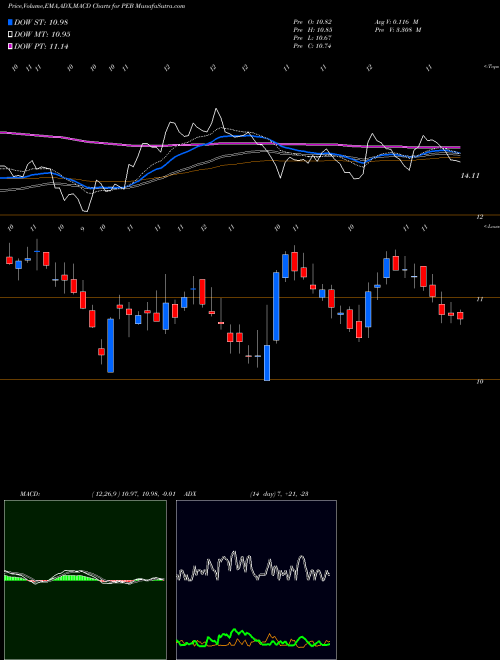Click the 10 axis label on candlestick chart
Screen dimensions: 500x660
click(479, 381)
